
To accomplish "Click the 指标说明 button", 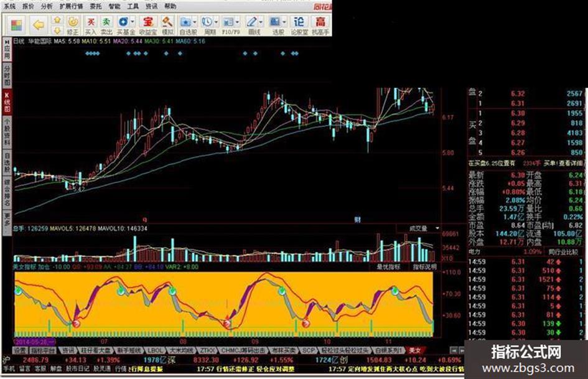I will click(425, 267).
